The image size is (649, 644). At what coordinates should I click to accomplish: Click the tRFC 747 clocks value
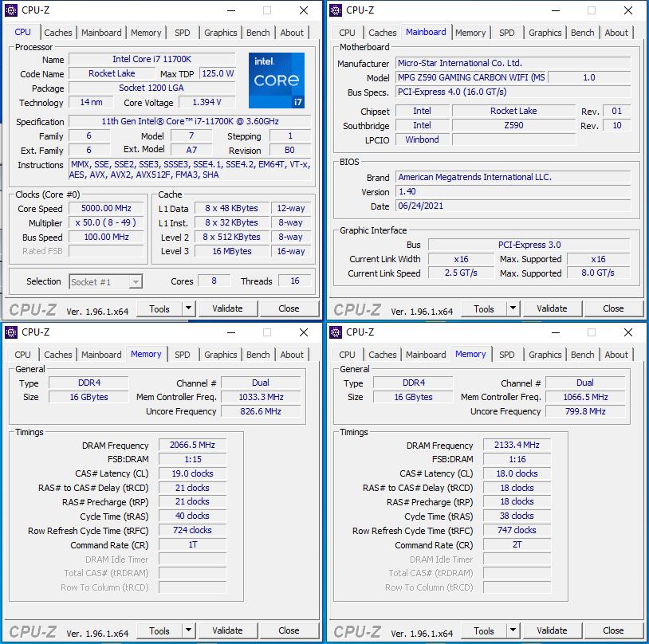tap(517, 530)
